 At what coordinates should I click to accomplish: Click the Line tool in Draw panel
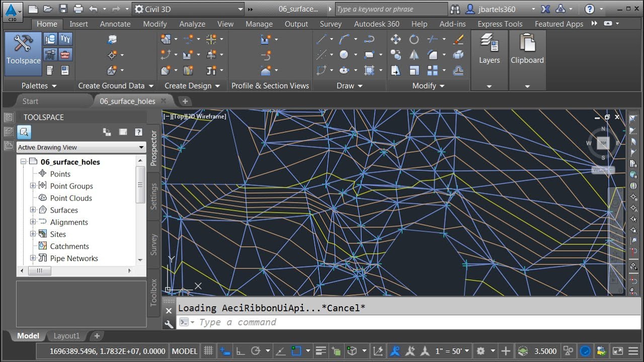click(x=321, y=39)
